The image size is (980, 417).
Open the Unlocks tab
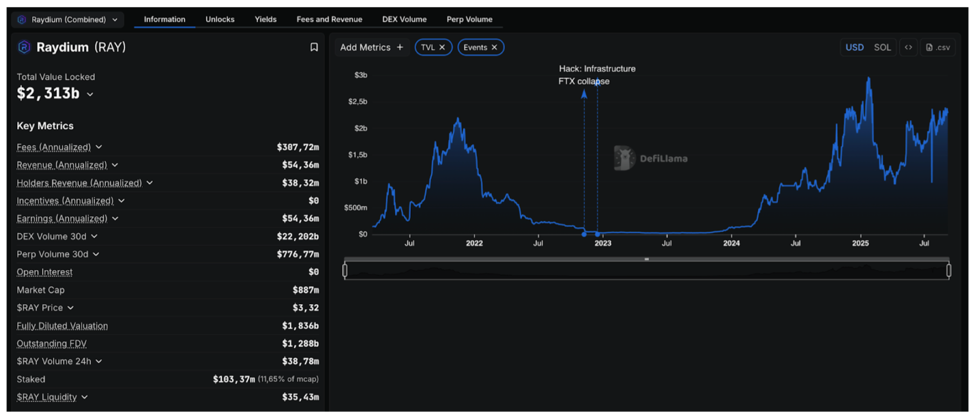coord(220,19)
